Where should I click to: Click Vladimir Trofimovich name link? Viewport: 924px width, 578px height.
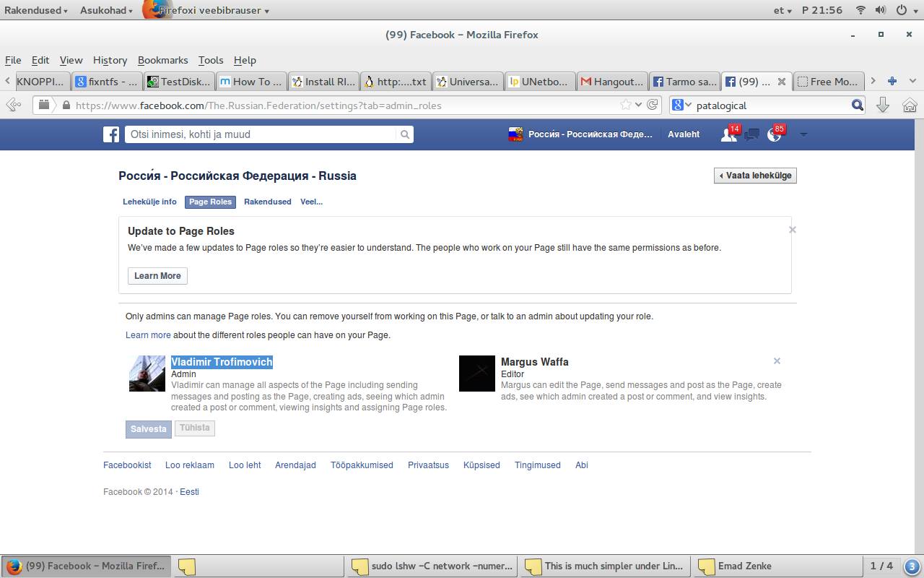tap(222, 362)
